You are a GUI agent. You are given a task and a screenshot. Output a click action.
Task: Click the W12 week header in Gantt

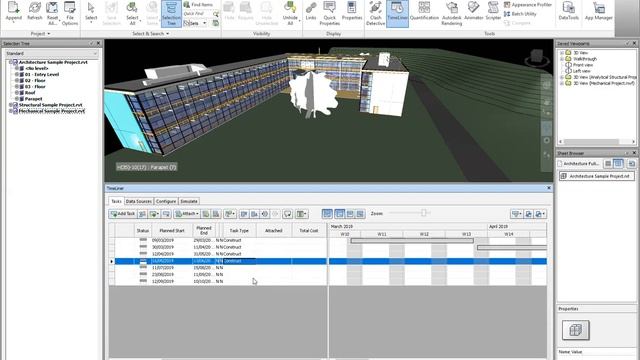point(424,234)
